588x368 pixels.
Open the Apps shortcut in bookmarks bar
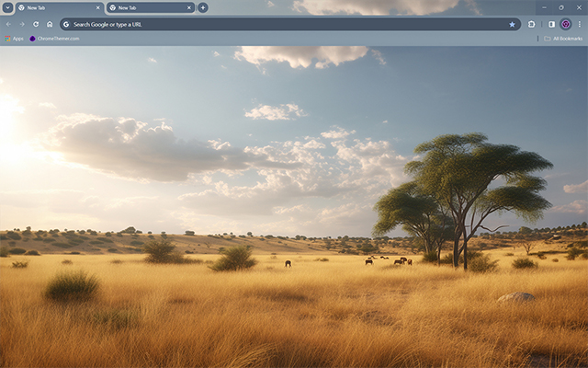click(14, 39)
